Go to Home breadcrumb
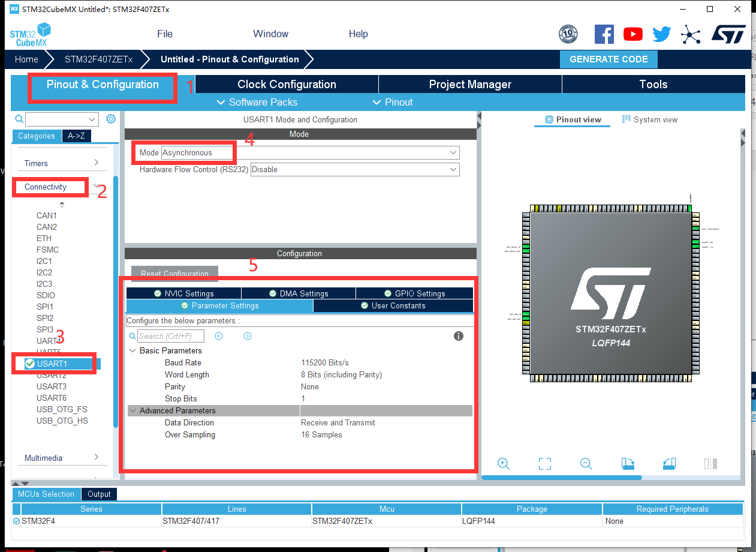The image size is (756, 552). click(26, 59)
